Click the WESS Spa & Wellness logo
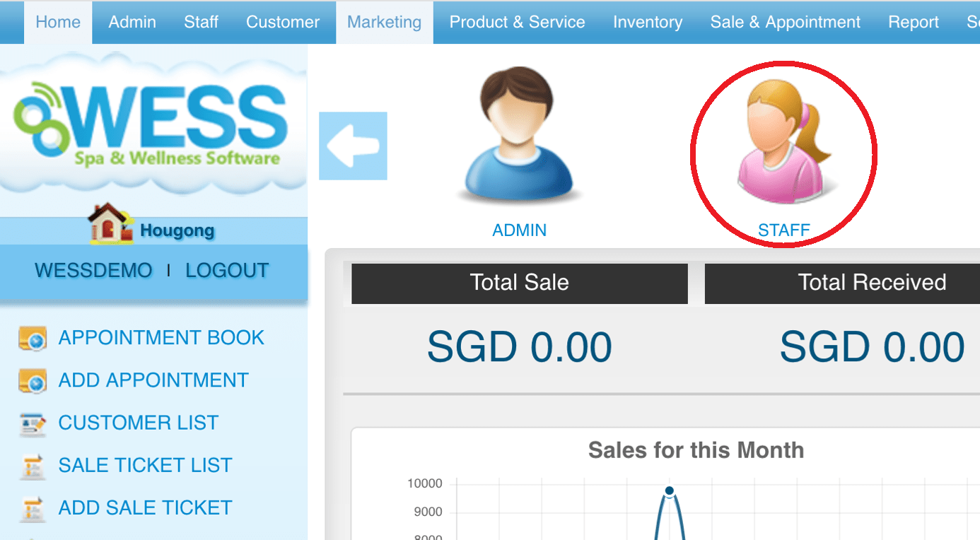Image resolution: width=980 pixels, height=540 pixels. tap(150, 125)
